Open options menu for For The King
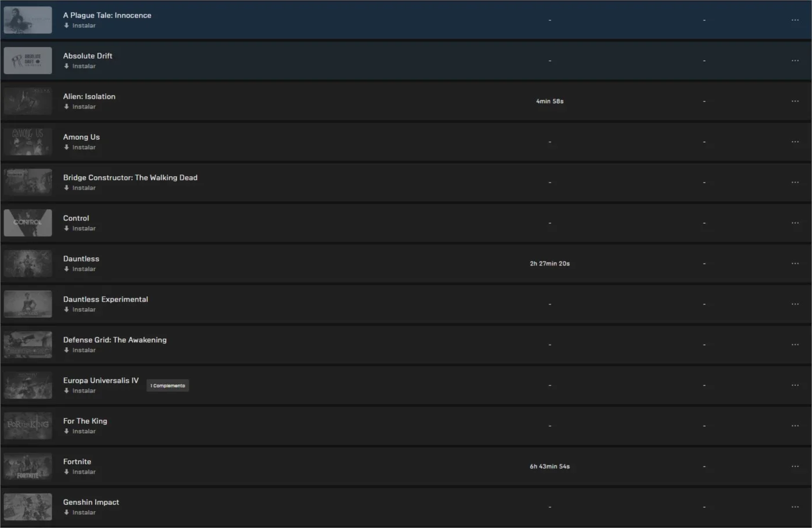 (795, 426)
